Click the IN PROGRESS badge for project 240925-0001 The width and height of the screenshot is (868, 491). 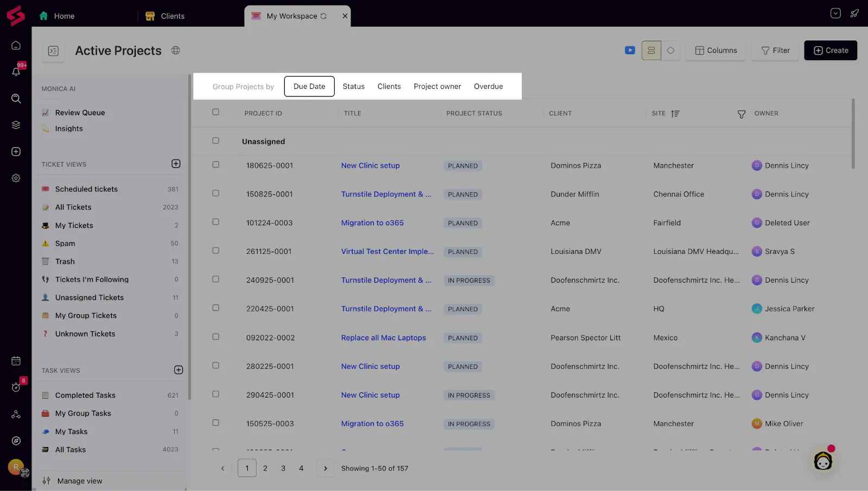pos(469,280)
